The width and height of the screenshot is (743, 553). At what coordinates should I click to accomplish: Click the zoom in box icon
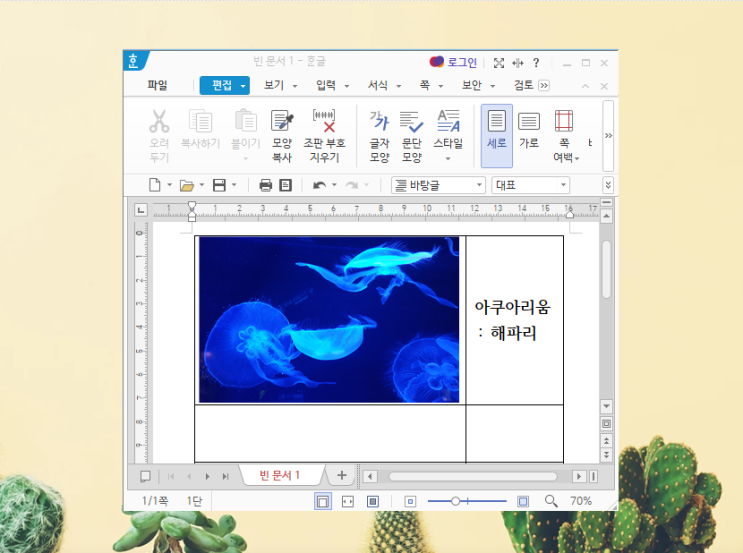tap(523, 501)
